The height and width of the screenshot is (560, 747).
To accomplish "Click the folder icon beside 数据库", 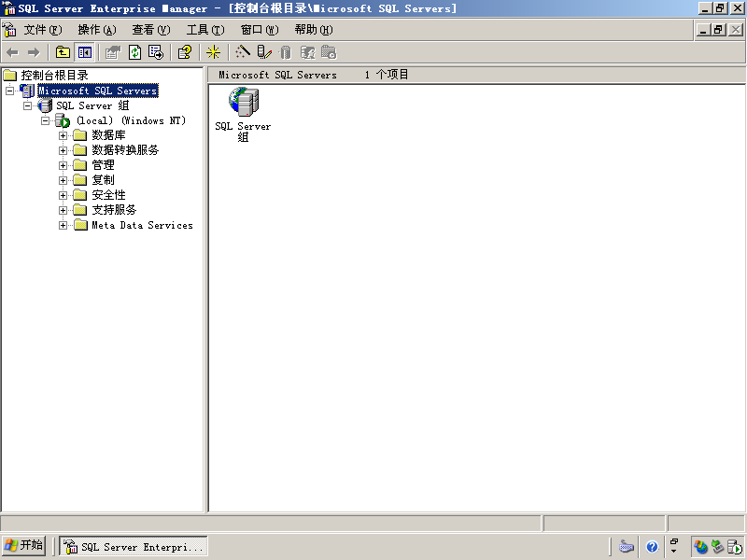I will click(80, 135).
